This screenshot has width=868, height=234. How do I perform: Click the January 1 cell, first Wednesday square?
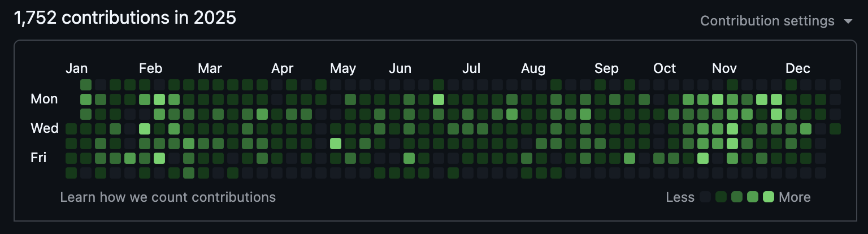pos(71,129)
